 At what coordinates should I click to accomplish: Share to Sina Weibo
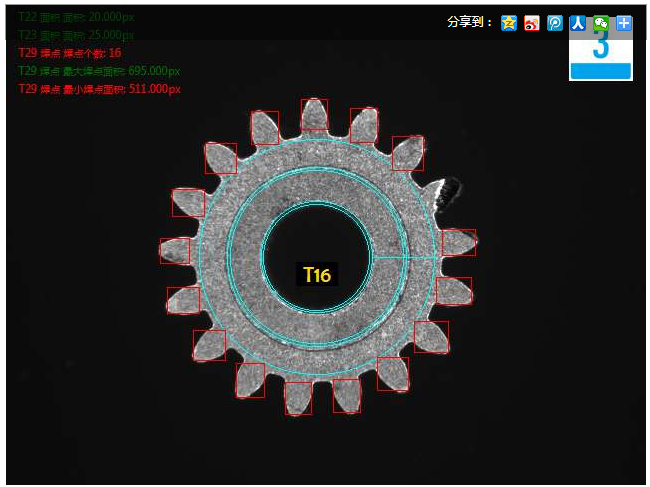pyautogui.click(x=532, y=23)
